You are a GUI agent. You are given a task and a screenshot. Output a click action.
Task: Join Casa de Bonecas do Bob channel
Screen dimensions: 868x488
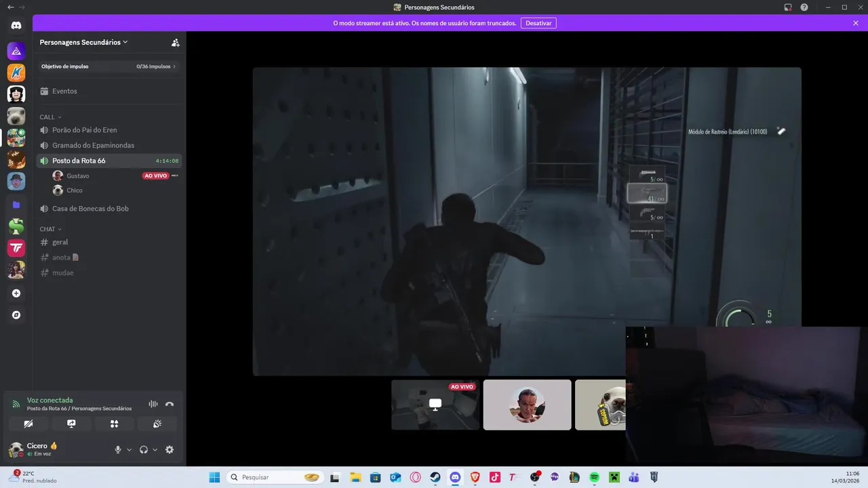click(x=108, y=209)
